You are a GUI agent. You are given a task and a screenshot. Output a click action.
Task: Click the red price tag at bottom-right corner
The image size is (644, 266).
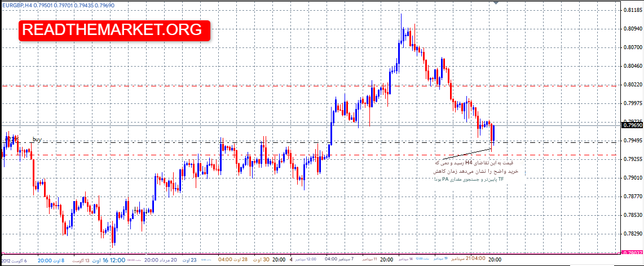pyautogui.click(x=632, y=253)
